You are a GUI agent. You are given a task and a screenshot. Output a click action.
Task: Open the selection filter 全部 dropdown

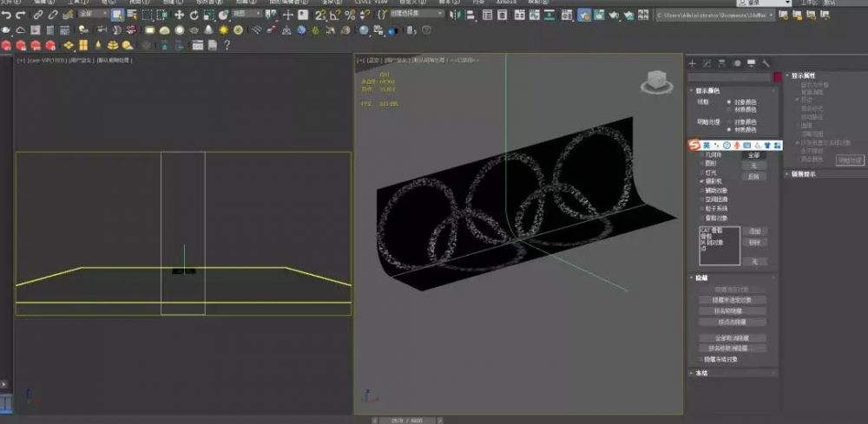coord(93,13)
